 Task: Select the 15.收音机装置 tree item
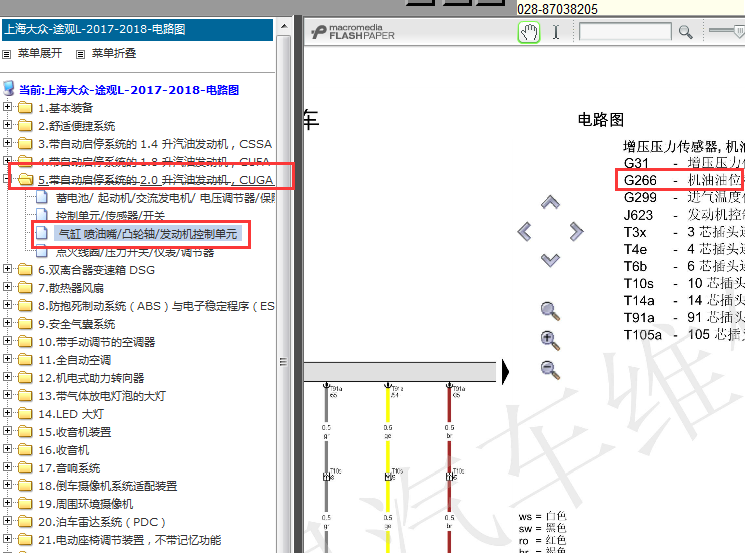pos(75,432)
